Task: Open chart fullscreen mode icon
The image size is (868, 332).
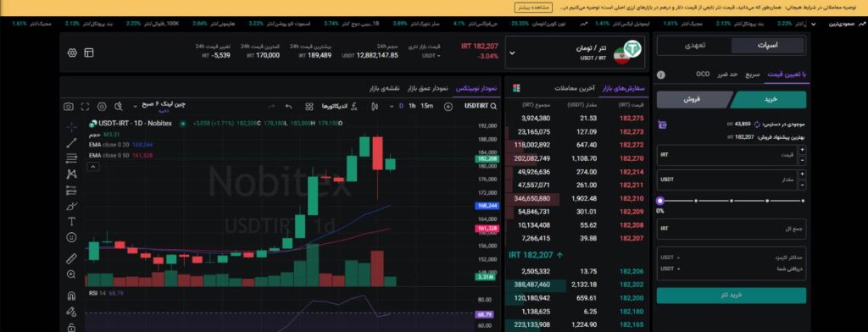Action: click(x=85, y=106)
